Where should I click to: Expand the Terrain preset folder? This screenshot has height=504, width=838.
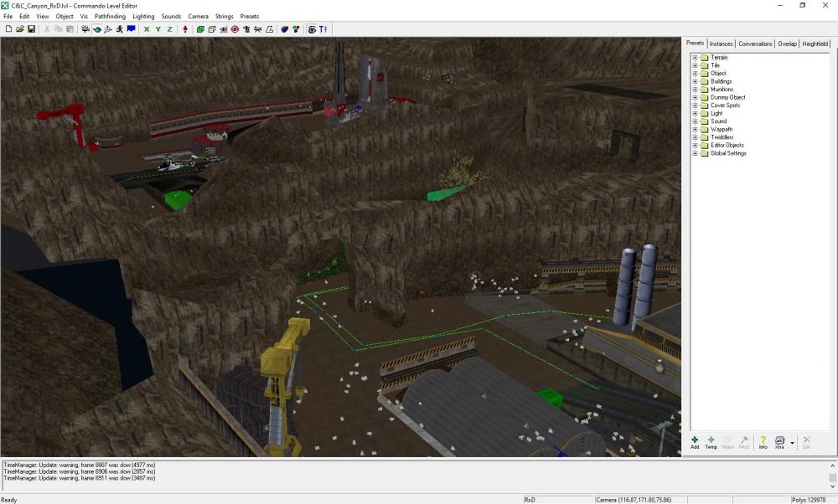[695, 58]
